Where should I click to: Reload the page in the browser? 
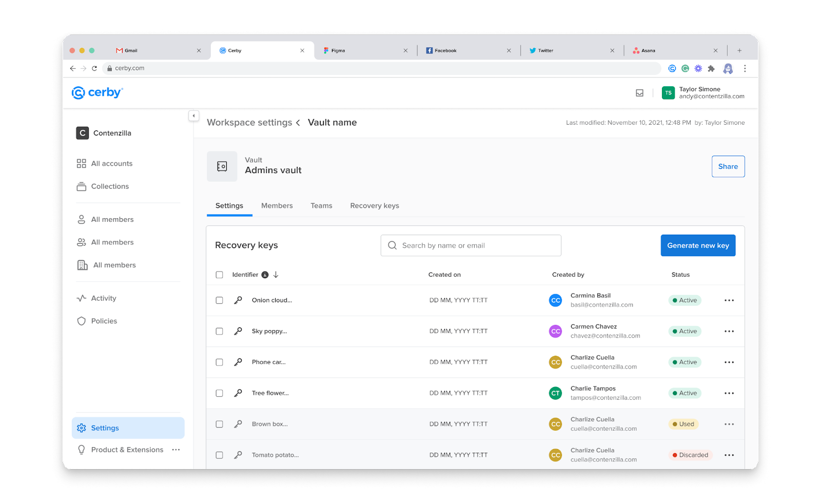point(94,68)
